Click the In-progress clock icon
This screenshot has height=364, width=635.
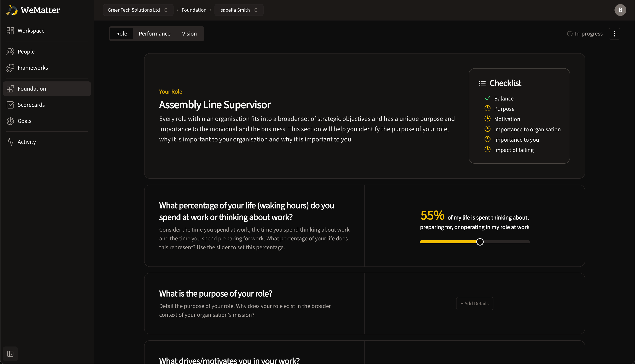[x=570, y=34]
